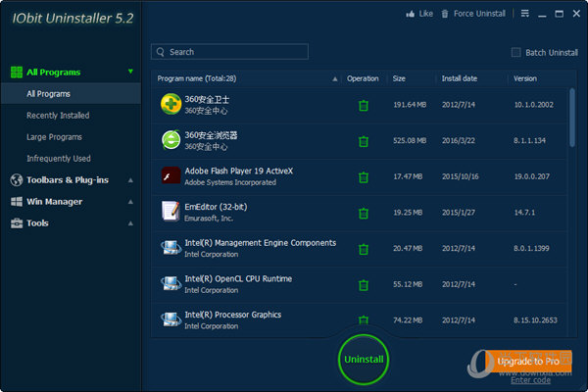The height and width of the screenshot is (392, 588).
Task: Click version 10.1.0.2002 cell
Action: coord(534,105)
